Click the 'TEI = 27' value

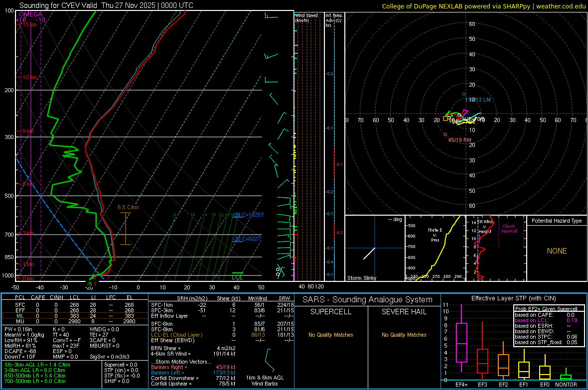99,335
